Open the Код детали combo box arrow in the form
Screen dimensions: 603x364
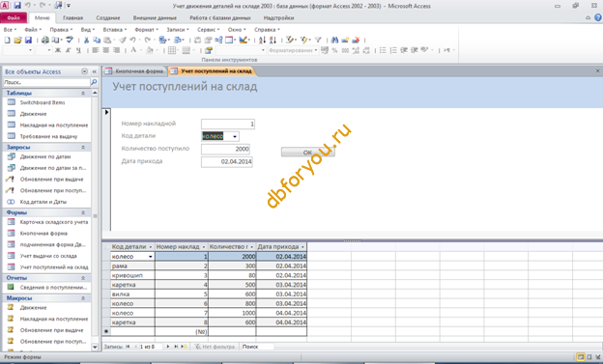(235, 136)
